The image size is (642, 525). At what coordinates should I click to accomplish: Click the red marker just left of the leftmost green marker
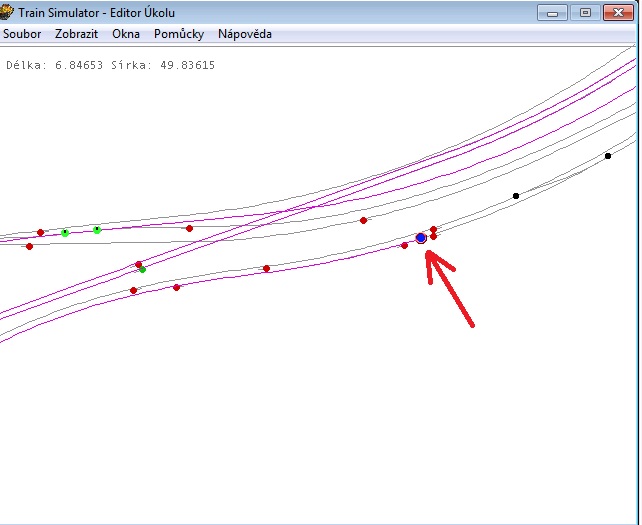[x=41, y=232]
